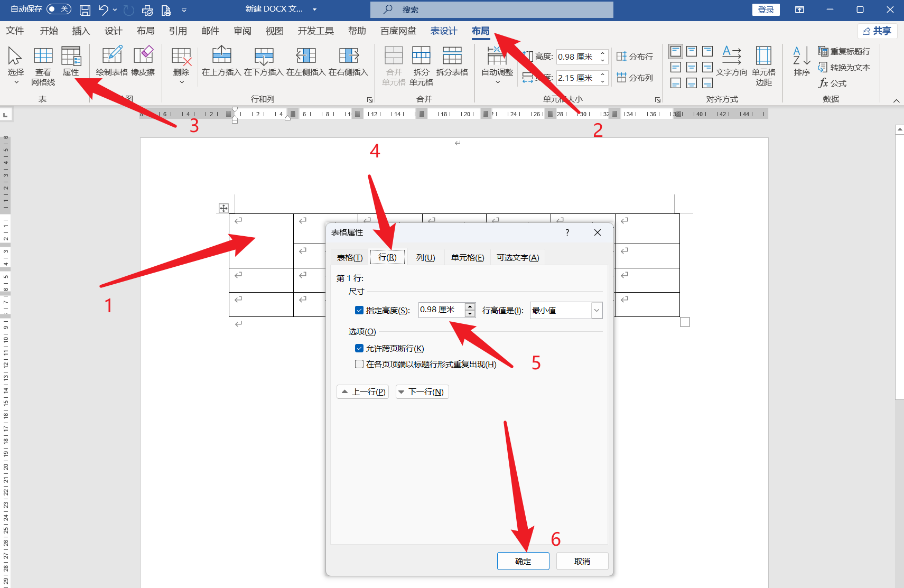The width and height of the screenshot is (904, 588).
Task: Click the OK (确定) button
Action: (x=523, y=561)
